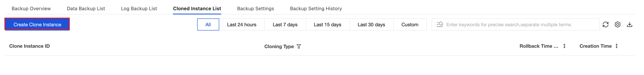
Task: Refresh the cloned instance list
Action: 605,24
